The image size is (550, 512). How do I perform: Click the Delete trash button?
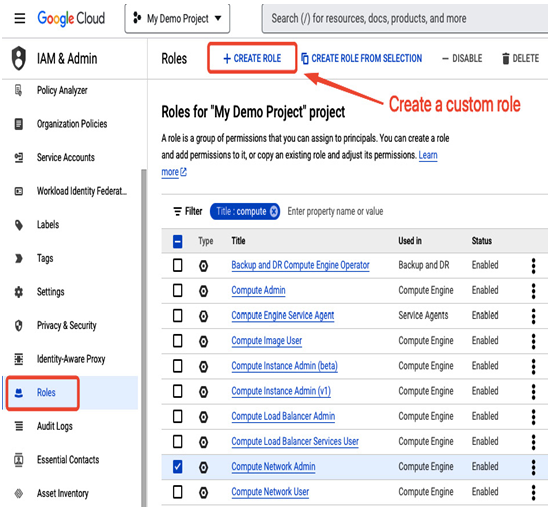[x=521, y=58]
